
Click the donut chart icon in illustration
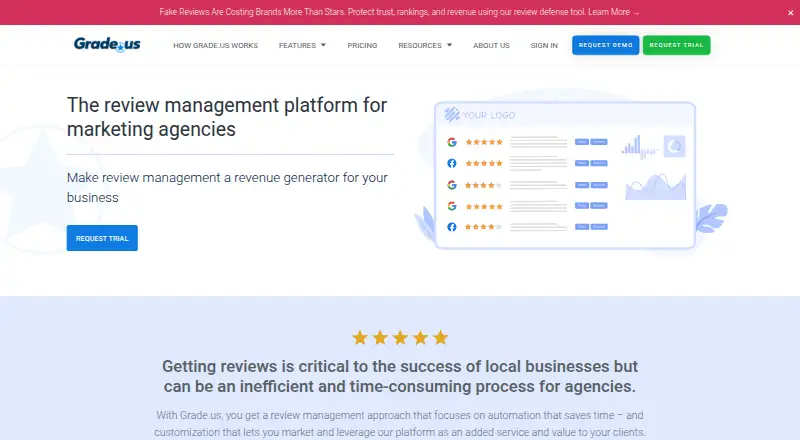click(674, 146)
